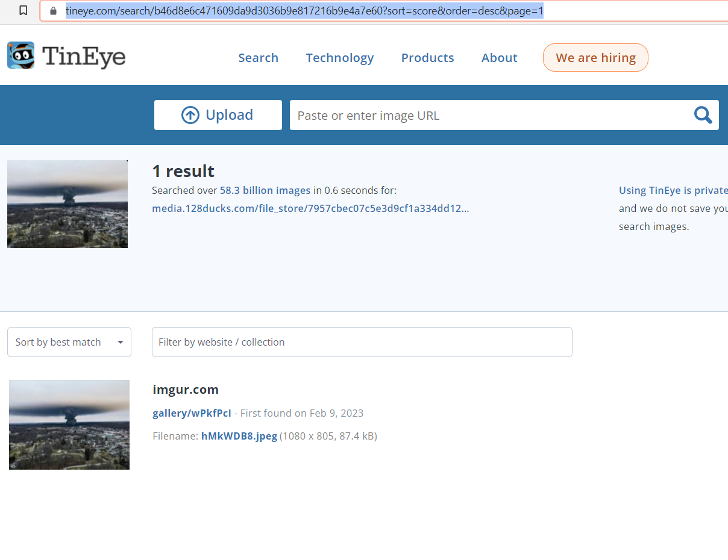Open the hMkWDB8.jpeg filename link

(x=239, y=436)
